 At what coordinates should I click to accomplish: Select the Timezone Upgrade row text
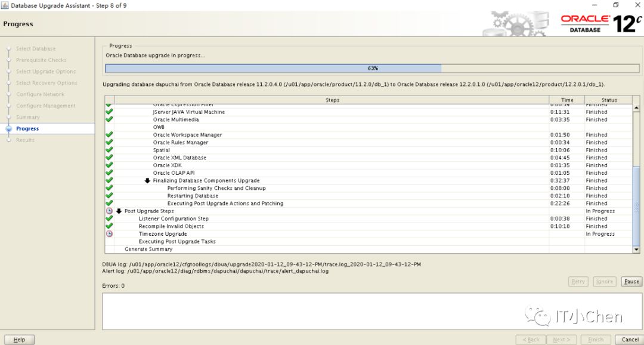coord(163,234)
